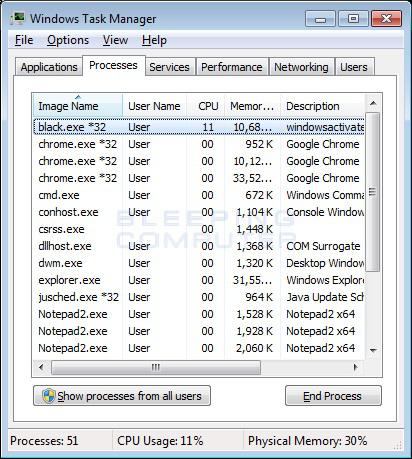412x459 pixels.
Task: Select the black.exe *32 process row
Action: point(199,127)
